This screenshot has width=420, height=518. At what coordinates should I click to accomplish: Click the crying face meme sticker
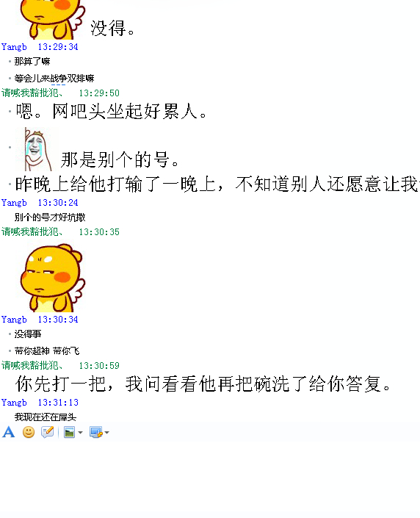pos(37,149)
